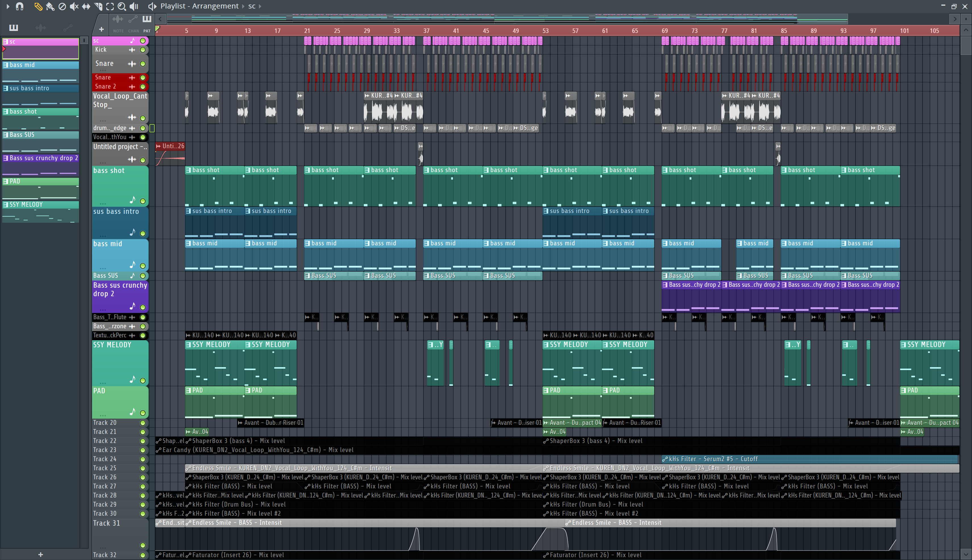The width and height of the screenshot is (972, 560).
Task: Mute Track 25
Action: [x=143, y=469]
